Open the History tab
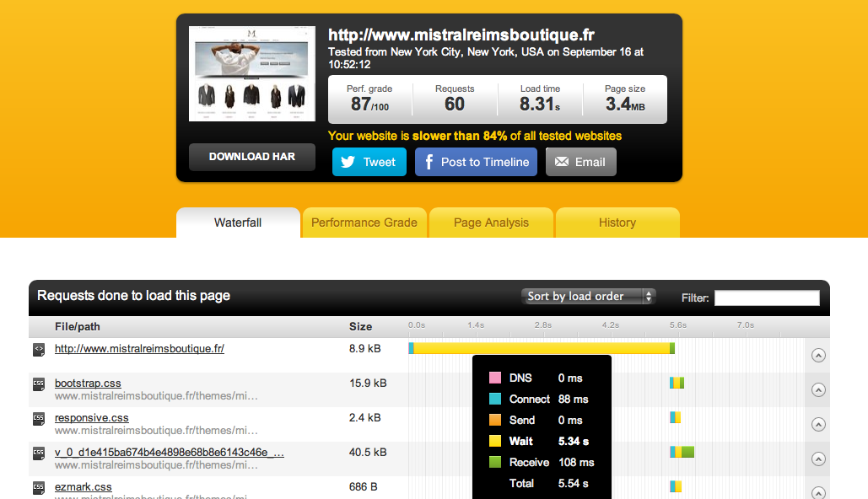 pyautogui.click(x=617, y=223)
